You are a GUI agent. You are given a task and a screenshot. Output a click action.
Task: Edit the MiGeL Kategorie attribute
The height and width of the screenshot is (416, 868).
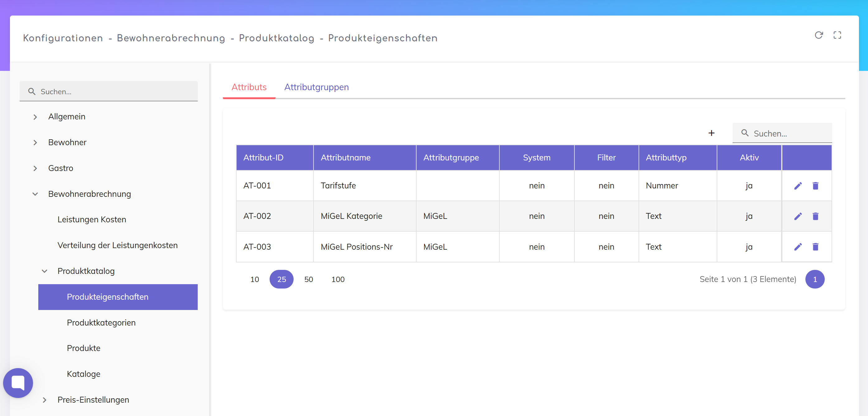(798, 216)
